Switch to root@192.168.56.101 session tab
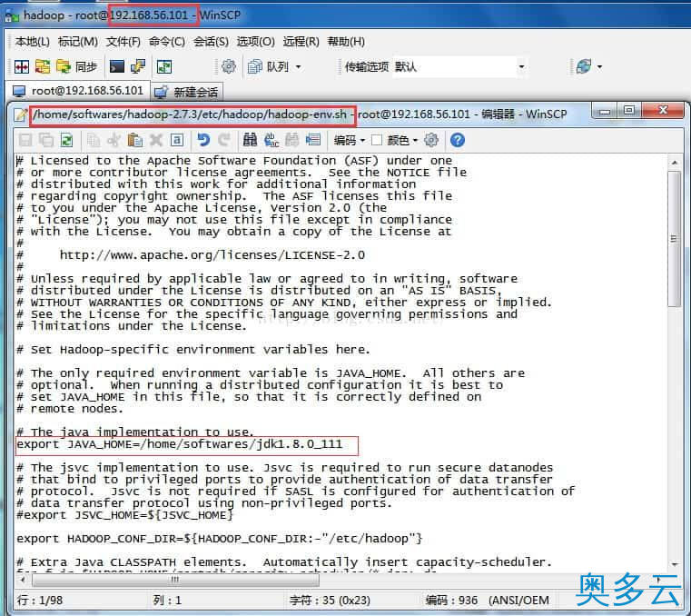Image resolution: width=691 pixels, height=616 pixels. coord(78,91)
